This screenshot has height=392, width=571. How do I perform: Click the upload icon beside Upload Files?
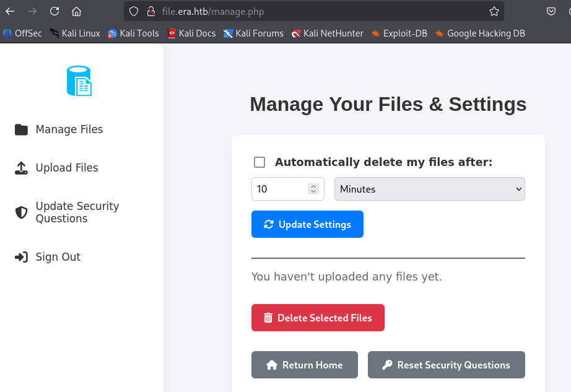[22, 168]
